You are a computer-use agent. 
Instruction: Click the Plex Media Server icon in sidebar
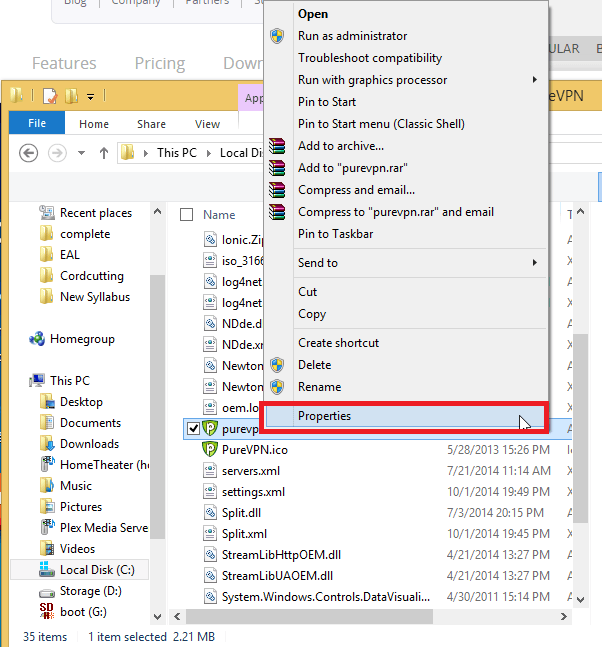point(46,528)
